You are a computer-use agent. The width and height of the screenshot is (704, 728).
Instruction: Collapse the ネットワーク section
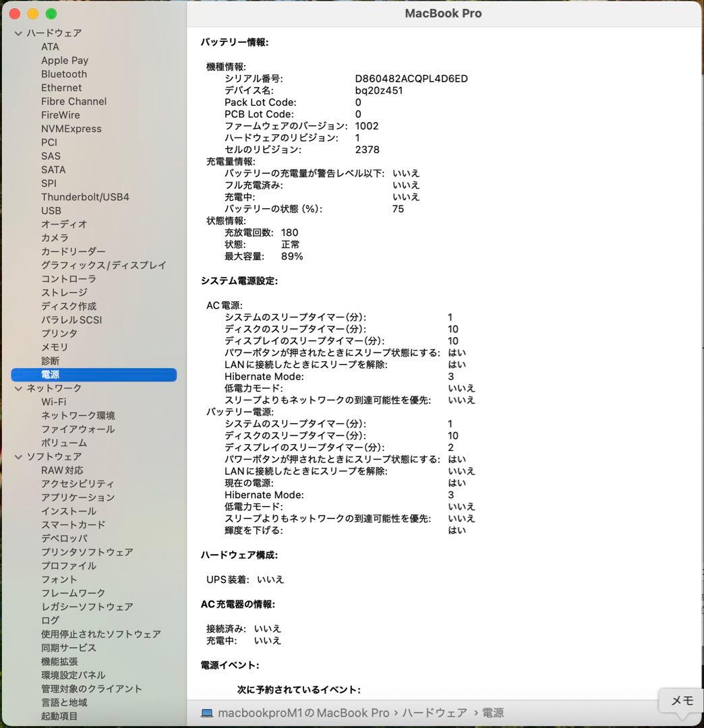(x=18, y=388)
